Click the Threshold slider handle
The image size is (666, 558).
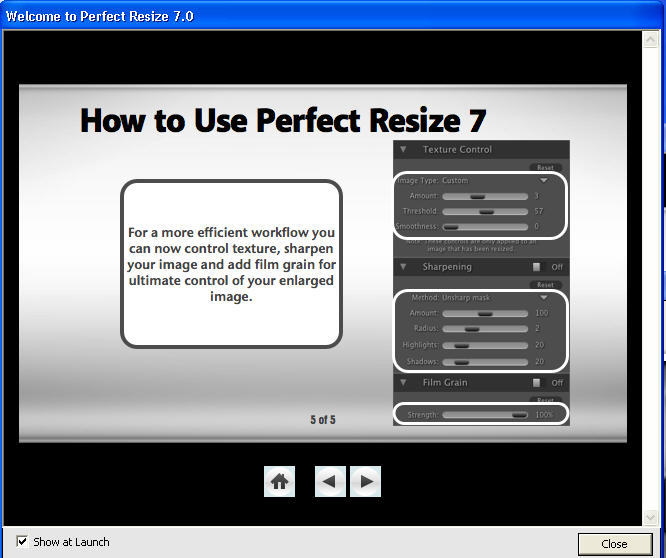click(487, 212)
